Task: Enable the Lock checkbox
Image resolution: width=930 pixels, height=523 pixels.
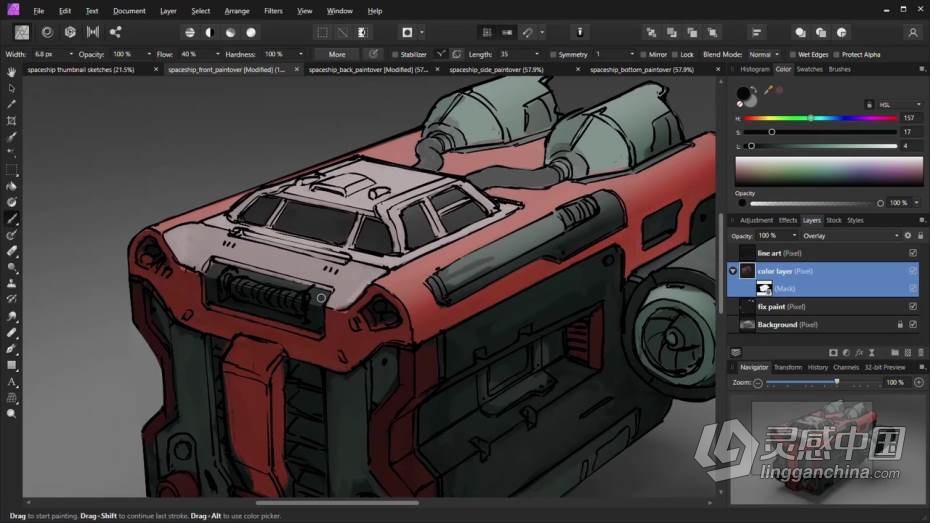Action: pyautogui.click(x=674, y=55)
